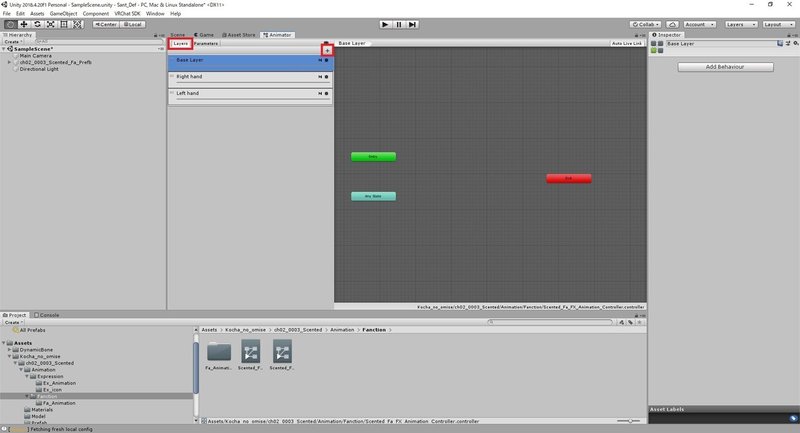800x433 pixels.
Task: Click the Animator Base Layer breadcrumb
Action: [x=352, y=43]
